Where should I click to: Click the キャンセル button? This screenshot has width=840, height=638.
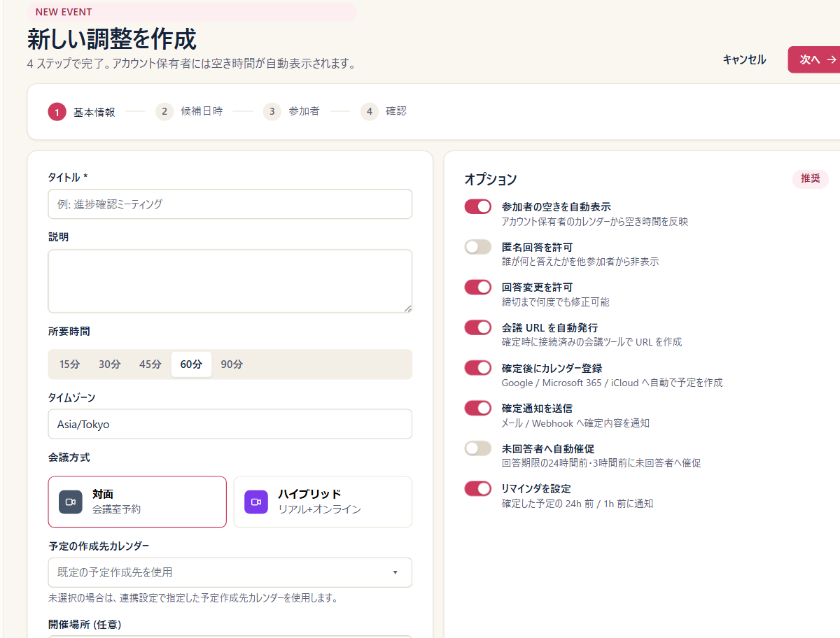[x=744, y=59]
